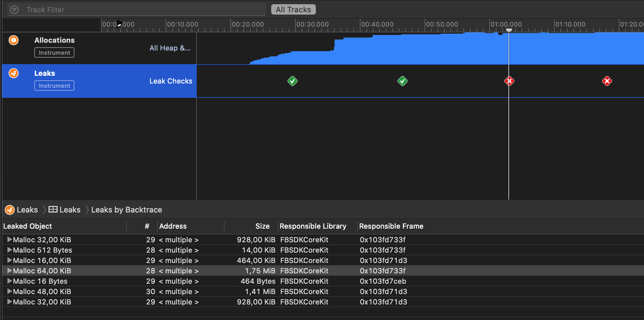The height and width of the screenshot is (320, 644).
Task: Expand the Malloc 16 Bytes leaked object
Action: (9, 281)
